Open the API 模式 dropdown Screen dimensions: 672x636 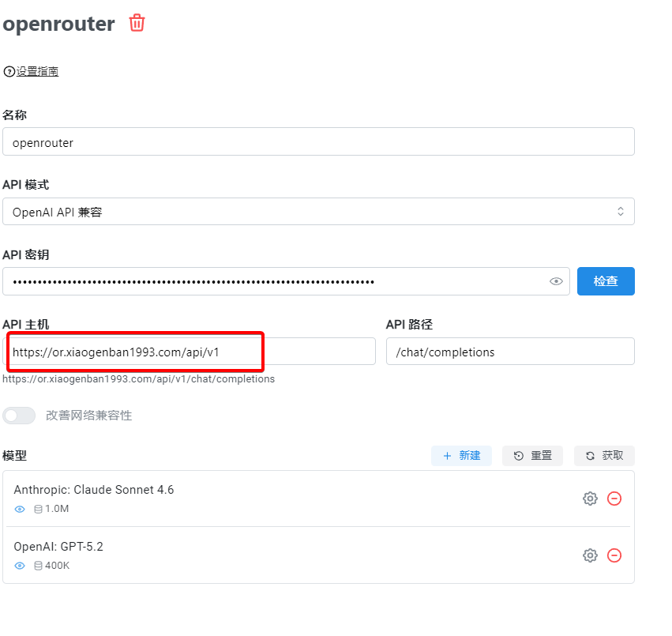coord(318,212)
